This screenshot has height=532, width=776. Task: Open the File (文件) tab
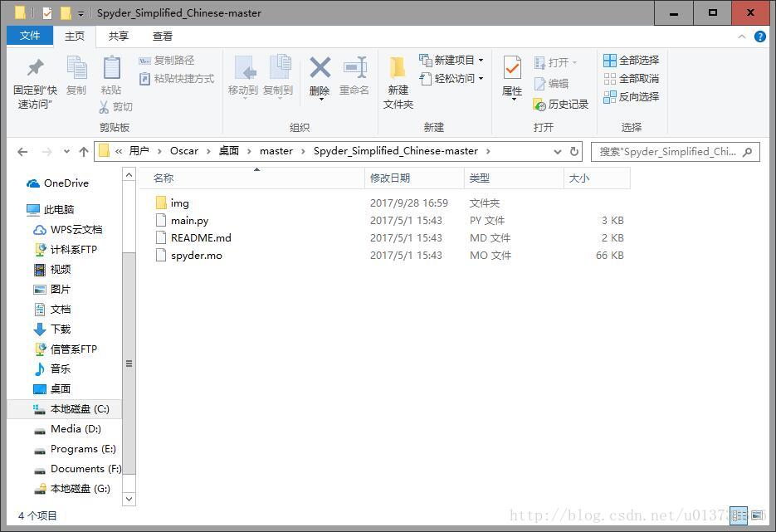[x=30, y=36]
